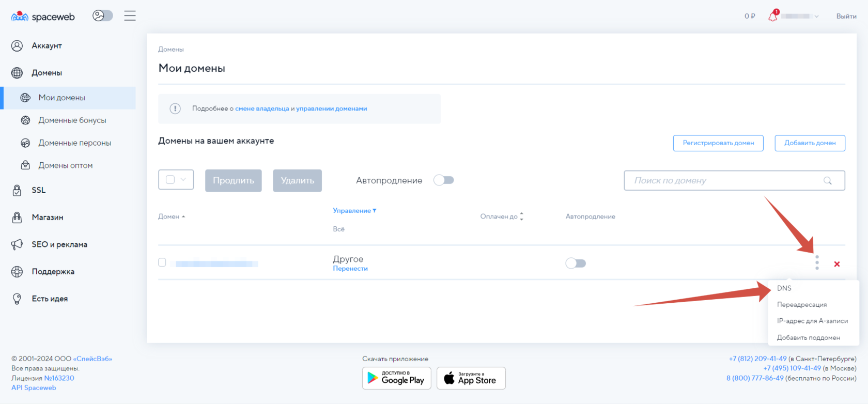Open SSL section in sidebar
This screenshot has height=404, width=868.
(38, 190)
